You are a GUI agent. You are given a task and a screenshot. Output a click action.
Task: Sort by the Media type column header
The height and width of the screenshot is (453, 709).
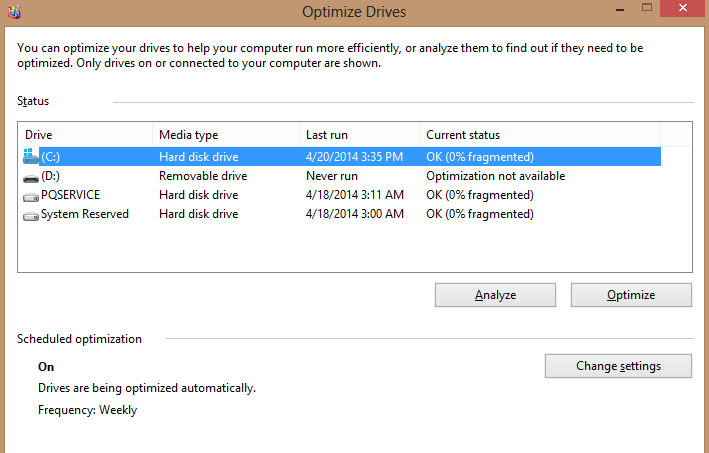[x=226, y=135]
